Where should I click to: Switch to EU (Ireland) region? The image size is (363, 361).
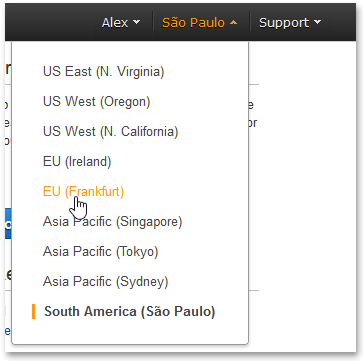click(77, 162)
